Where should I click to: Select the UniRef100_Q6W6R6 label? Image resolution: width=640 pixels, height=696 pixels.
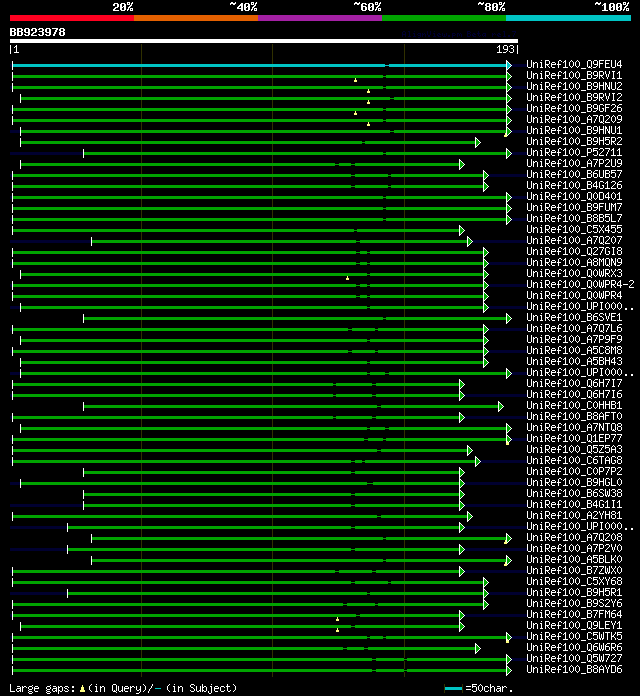[574, 648]
